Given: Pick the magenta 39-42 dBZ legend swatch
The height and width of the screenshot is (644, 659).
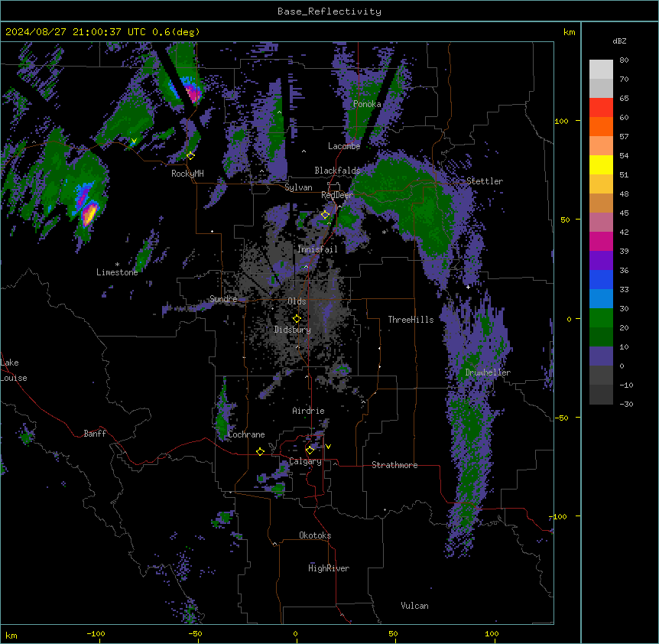Looking at the screenshot, I should (601, 241).
